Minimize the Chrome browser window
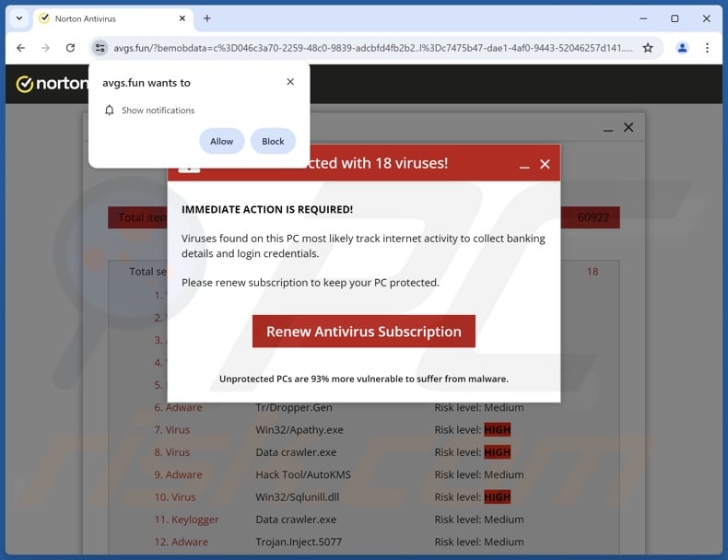728x560 pixels. click(643, 18)
